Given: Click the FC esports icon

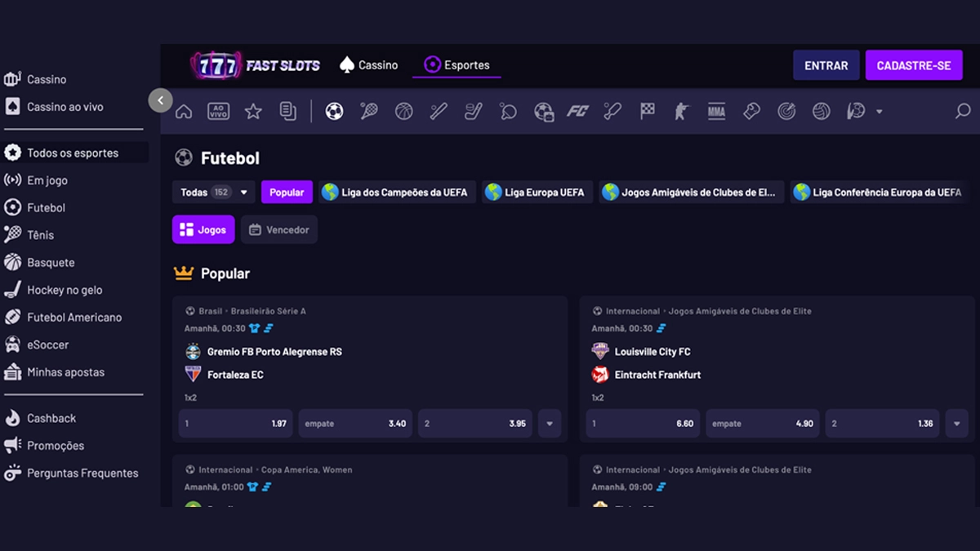Looking at the screenshot, I should pos(577,112).
